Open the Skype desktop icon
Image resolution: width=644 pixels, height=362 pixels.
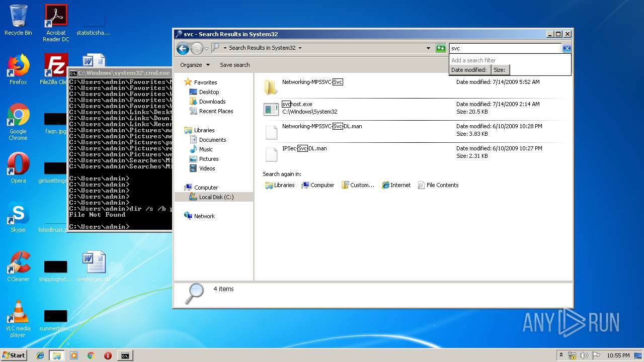point(18,218)
